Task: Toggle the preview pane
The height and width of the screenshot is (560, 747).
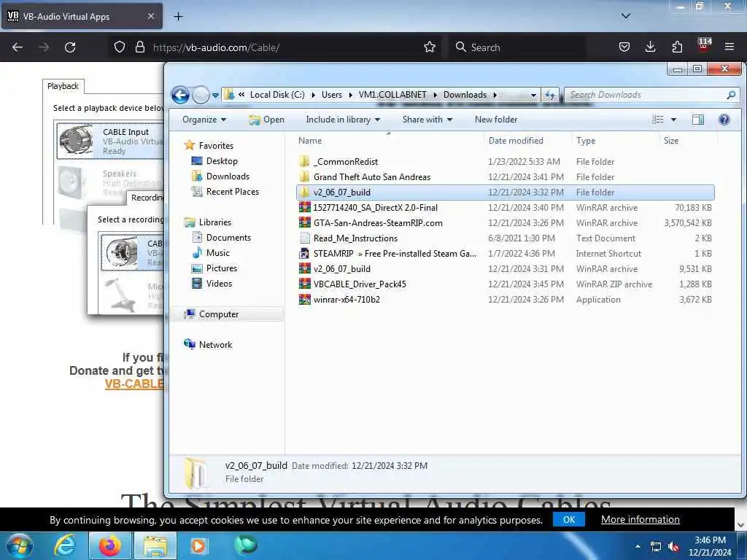Action: click(x=698, y=120)
